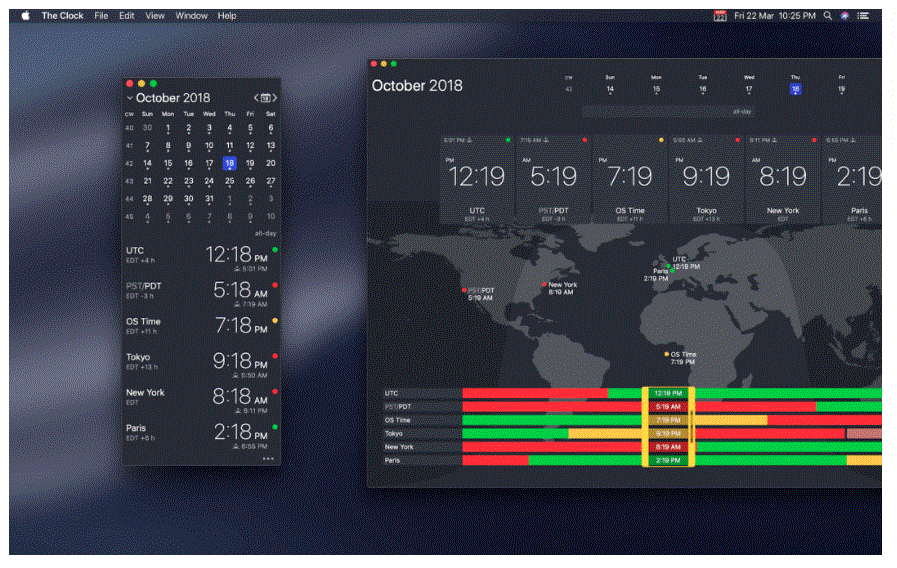Open Notification Center list icon

863,16
